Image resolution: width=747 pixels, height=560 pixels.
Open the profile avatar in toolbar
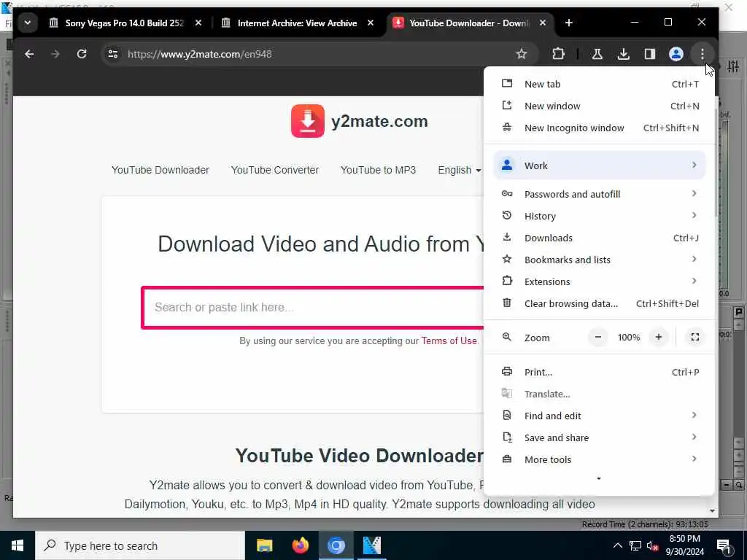pos(676,54)
